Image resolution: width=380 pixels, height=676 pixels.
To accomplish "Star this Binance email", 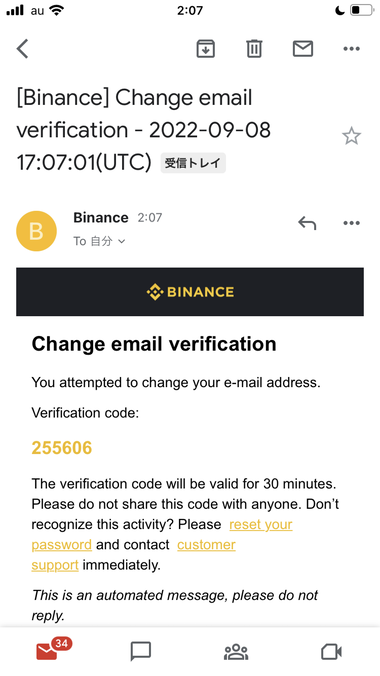I will [352, 136].
